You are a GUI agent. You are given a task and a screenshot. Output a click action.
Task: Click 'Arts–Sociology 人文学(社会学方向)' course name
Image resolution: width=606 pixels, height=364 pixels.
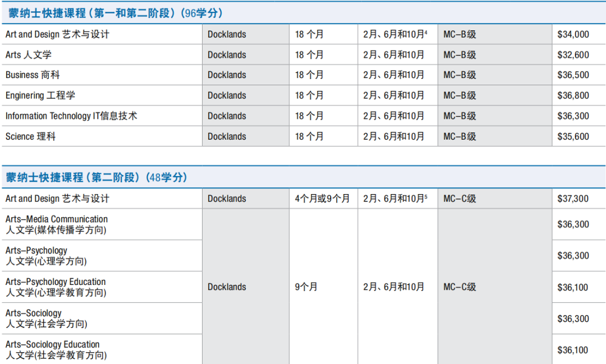[x=47, y=319]
